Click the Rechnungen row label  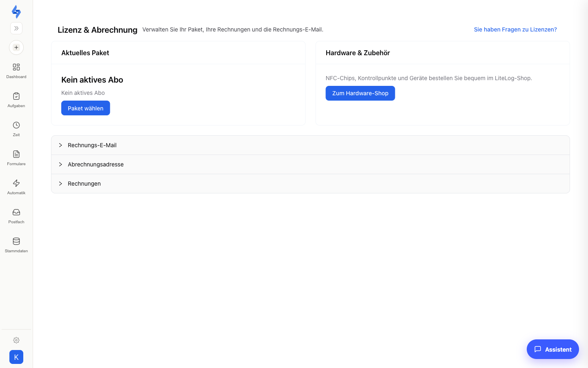tap(84, 184)
